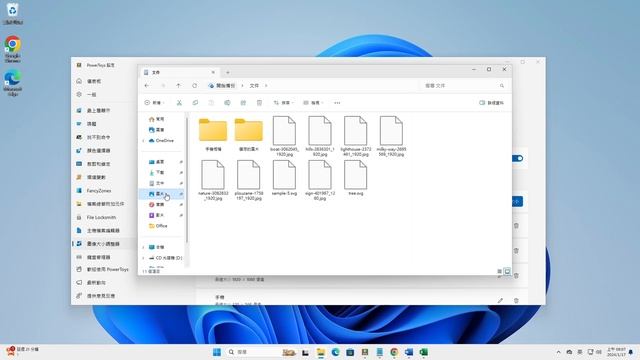This screenshot has height=360, width=640.
Task: Open the Sort dropdown in Explorer toolbar
Action: (x=284, y=103)
